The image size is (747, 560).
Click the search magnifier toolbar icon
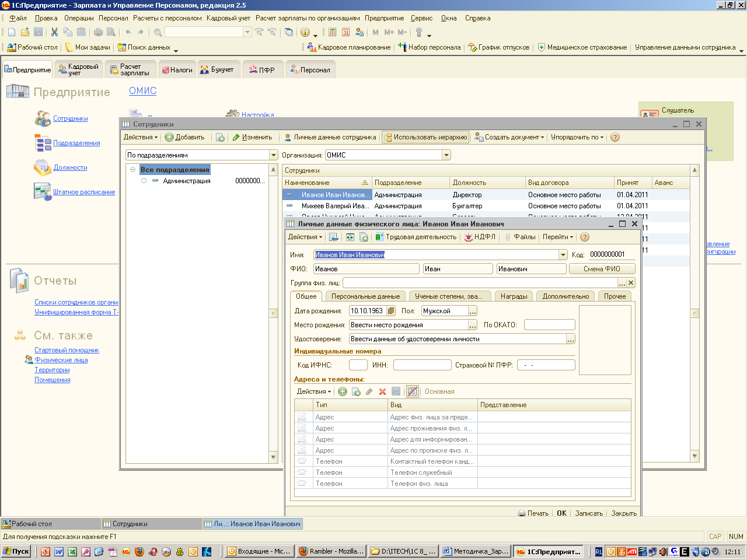coord(158,32)
